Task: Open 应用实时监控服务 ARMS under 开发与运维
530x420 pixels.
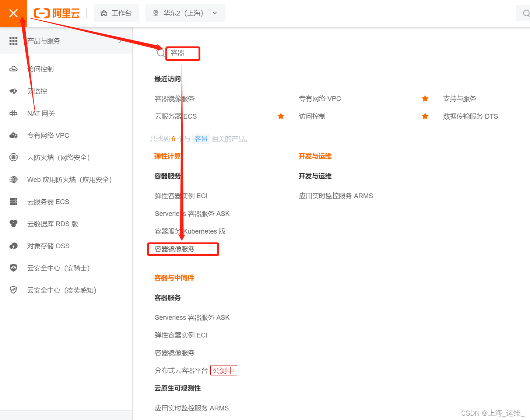Action: coord(336,196)
